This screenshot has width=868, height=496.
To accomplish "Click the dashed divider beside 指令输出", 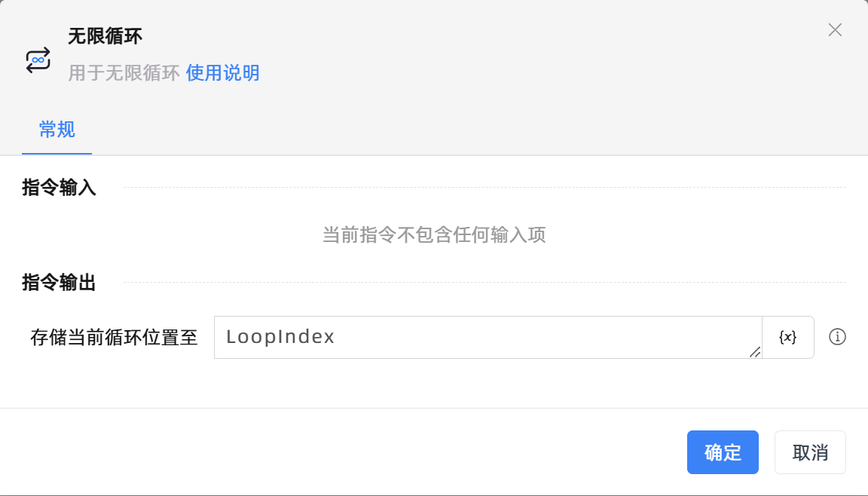I will 482,283.
